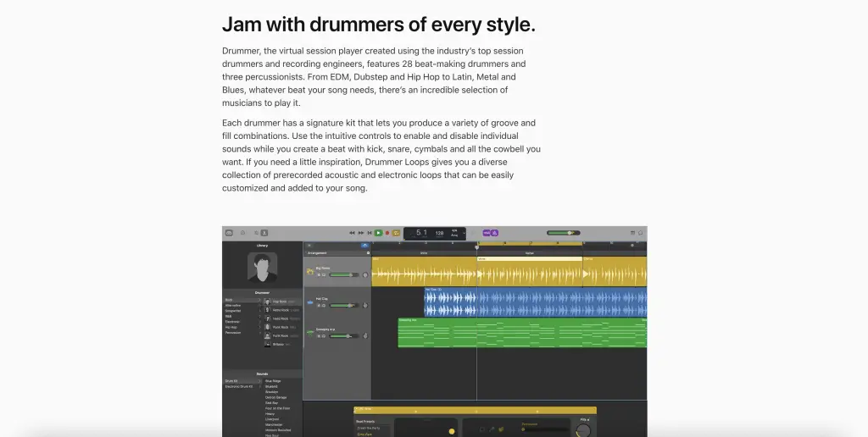Choose the Retro Rock drummer
Screen dimensions: 868x437
click(282, 310)
